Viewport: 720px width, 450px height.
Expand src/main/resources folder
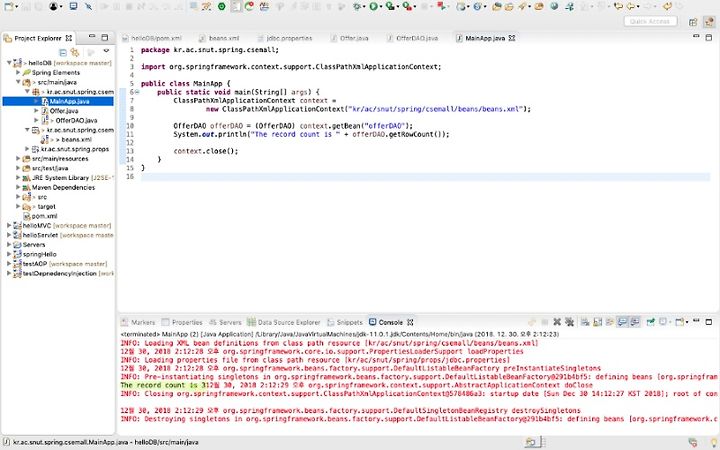pyautogui.click(x=18, y=158)
